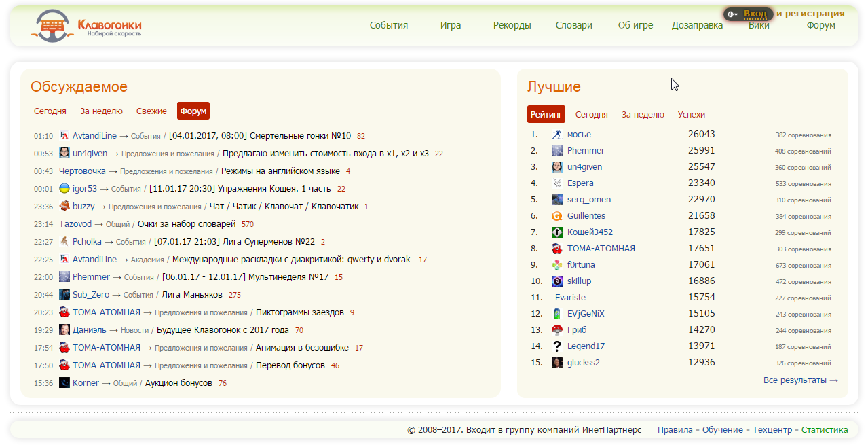
Task: Open the Очки за набор словарей topic
Action: [x=187, y=224]
